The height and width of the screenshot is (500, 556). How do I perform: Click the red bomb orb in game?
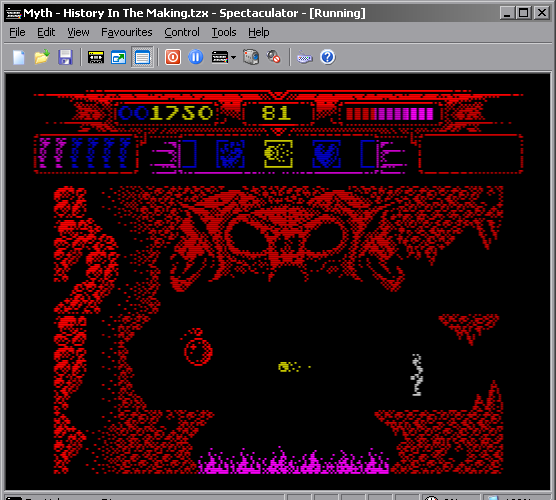[x=197, y=347]
